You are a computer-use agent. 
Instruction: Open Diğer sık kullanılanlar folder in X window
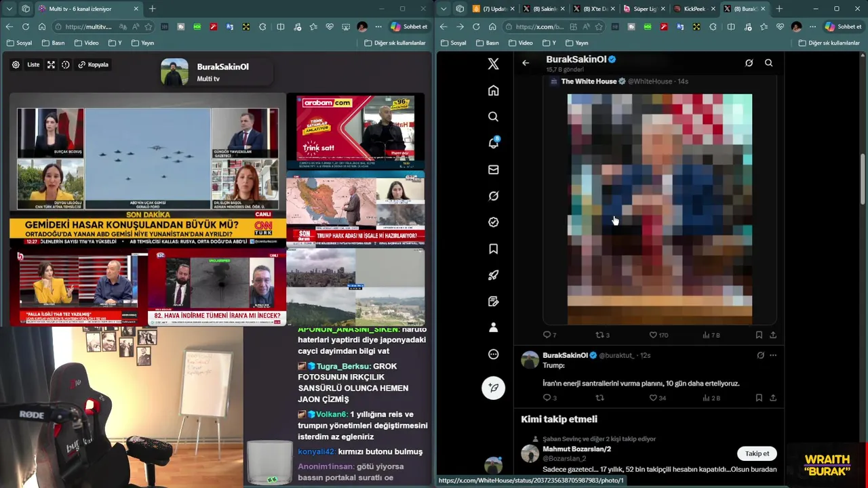point(829,43)
